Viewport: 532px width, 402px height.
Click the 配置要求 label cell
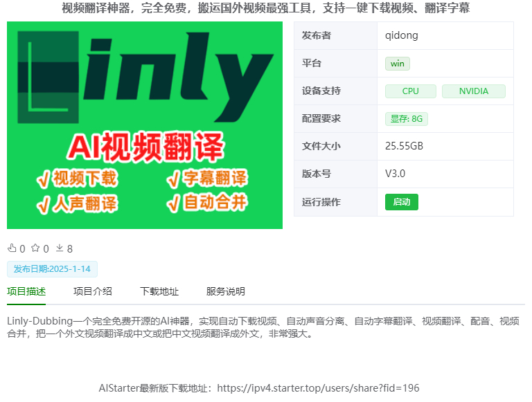pyautogui.click(x=335, y=118)
